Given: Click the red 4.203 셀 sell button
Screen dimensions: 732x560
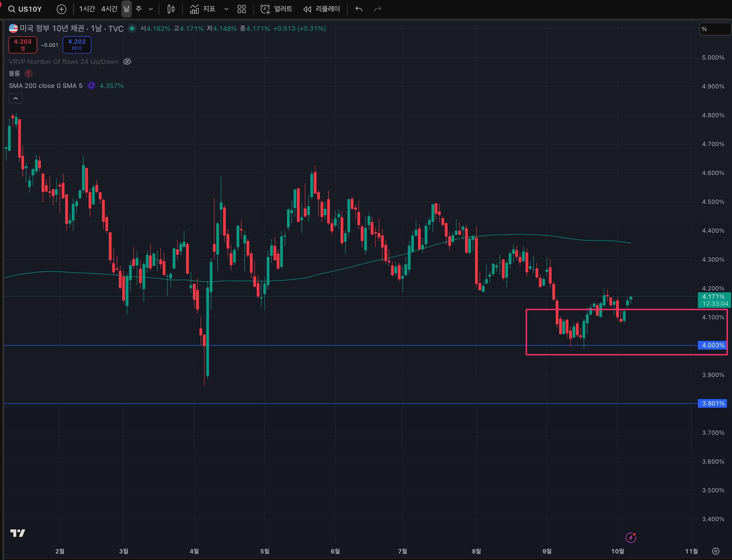Looking at the screenshot, I should tap(23, 45).
